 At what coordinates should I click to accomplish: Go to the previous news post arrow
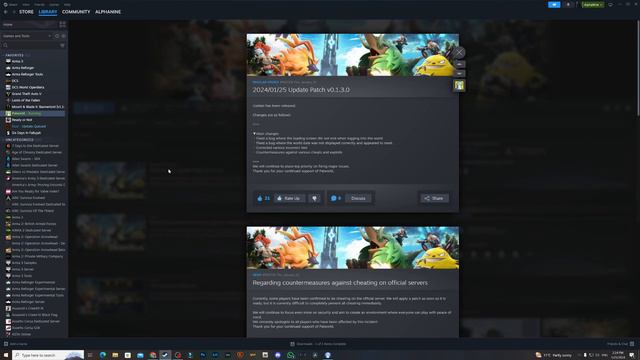[x=459, y=64]
